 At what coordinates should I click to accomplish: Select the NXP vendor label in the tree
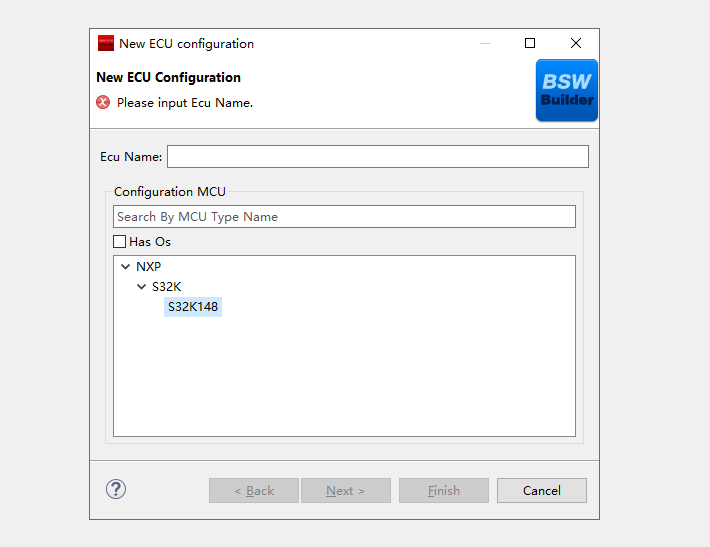click(x=148, y=267)
